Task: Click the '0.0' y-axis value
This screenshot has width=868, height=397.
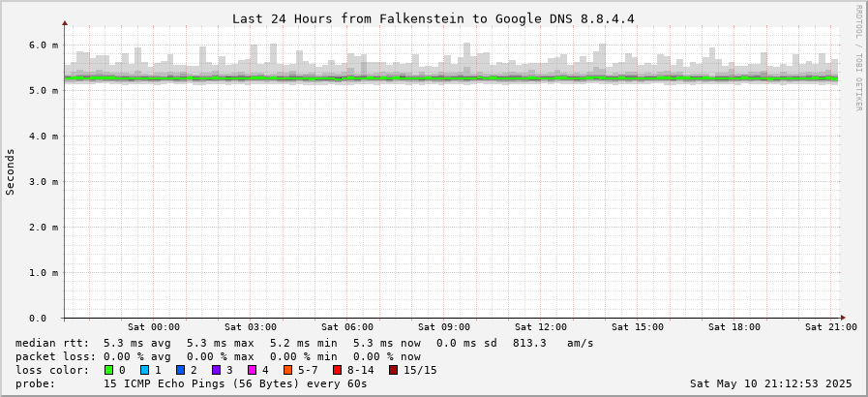Action: pyautogui.click(x=40, y=318)
